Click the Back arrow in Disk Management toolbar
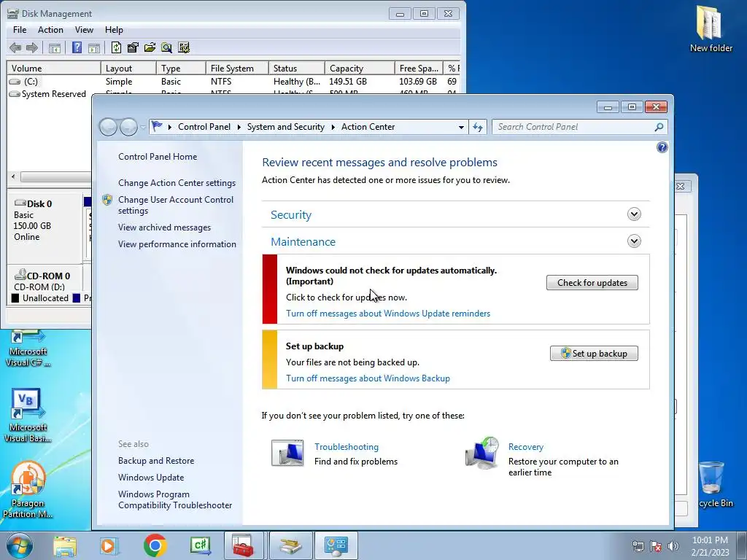This screenshot has height=560, width=747. click(x=15, y=47)
